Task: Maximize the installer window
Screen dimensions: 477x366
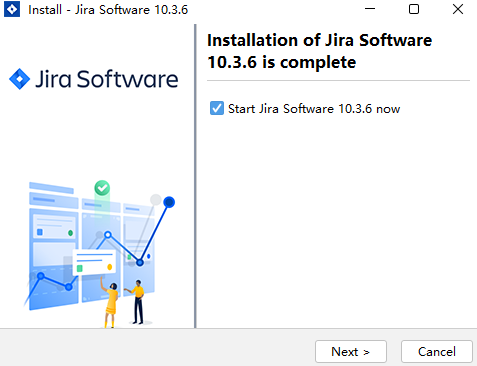Action: [414, 9]
